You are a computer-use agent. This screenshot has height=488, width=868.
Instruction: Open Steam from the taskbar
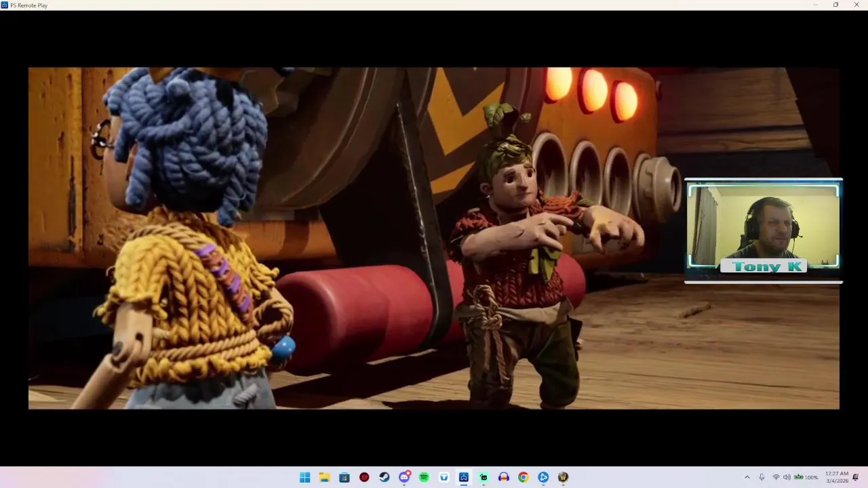(x=384, y=477)
